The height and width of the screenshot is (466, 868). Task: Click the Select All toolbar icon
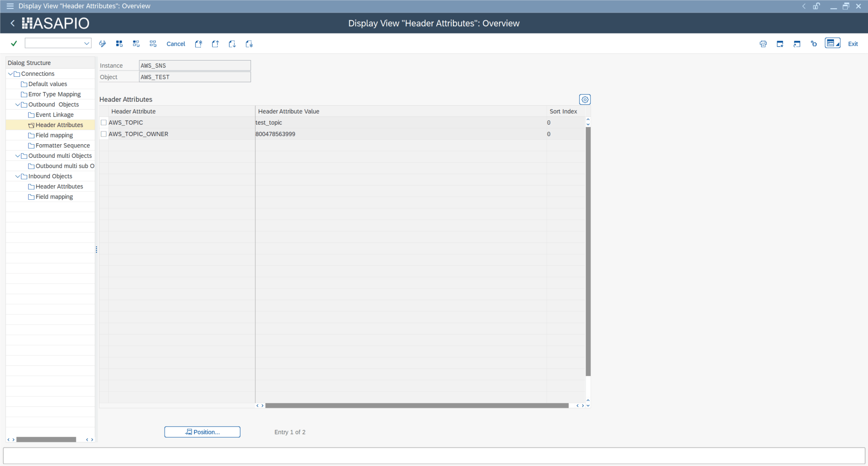(x=119, y=44)
